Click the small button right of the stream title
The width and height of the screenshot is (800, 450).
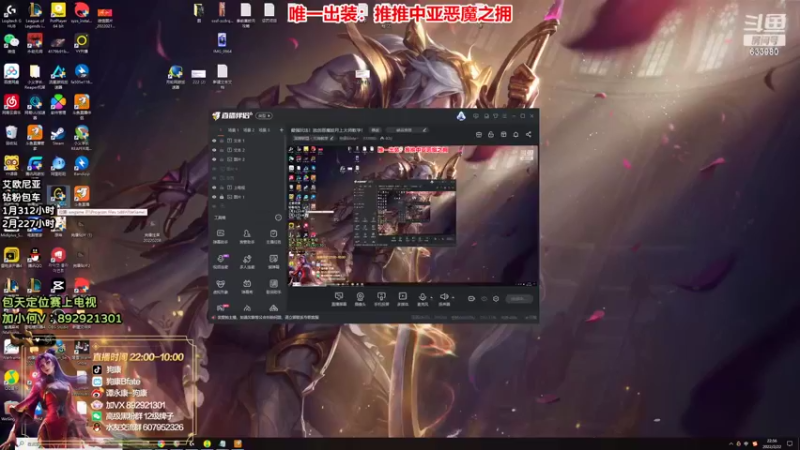click(375, 130)
